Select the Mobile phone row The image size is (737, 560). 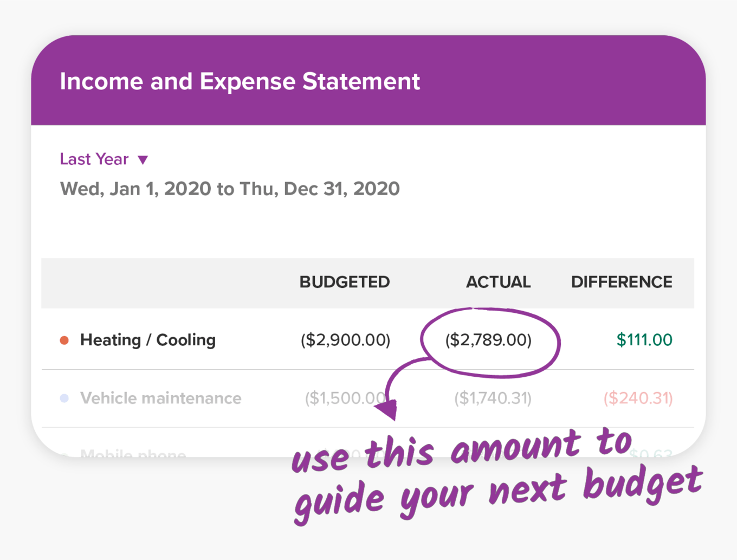[x=132, y=455]
